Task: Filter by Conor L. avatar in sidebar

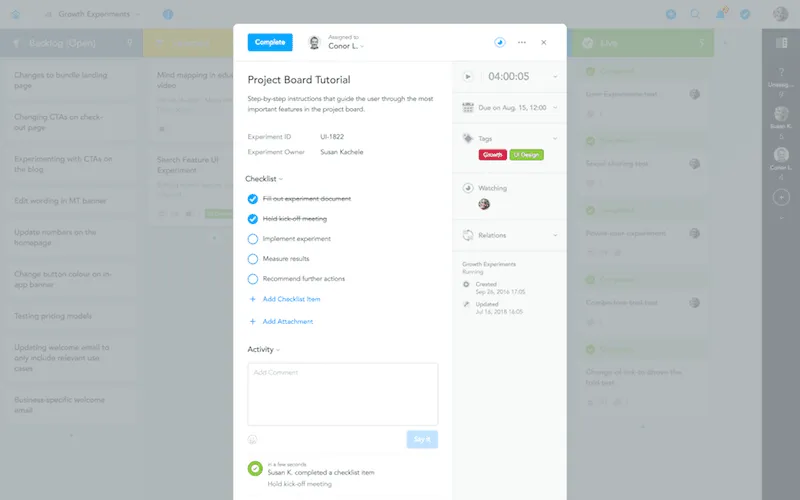Action: (x=781, y=155)
